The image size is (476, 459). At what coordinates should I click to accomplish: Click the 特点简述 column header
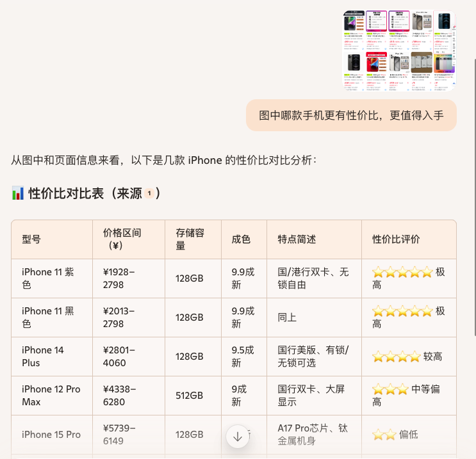tap(314, 239)
